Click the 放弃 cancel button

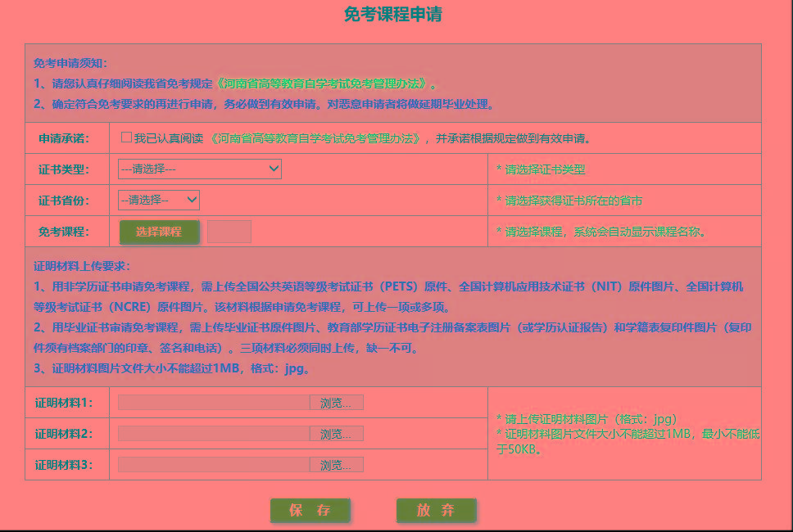tap(435, 509)
